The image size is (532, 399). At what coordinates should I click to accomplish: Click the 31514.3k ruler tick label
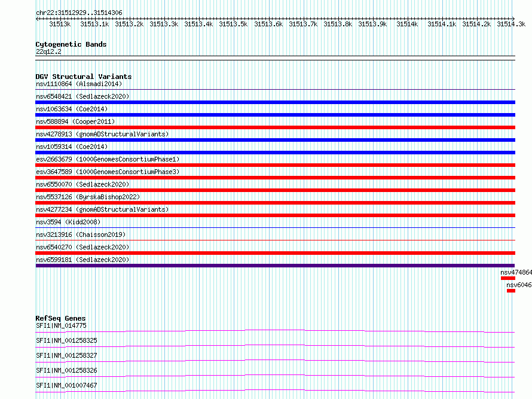click(x=511, y=24)
